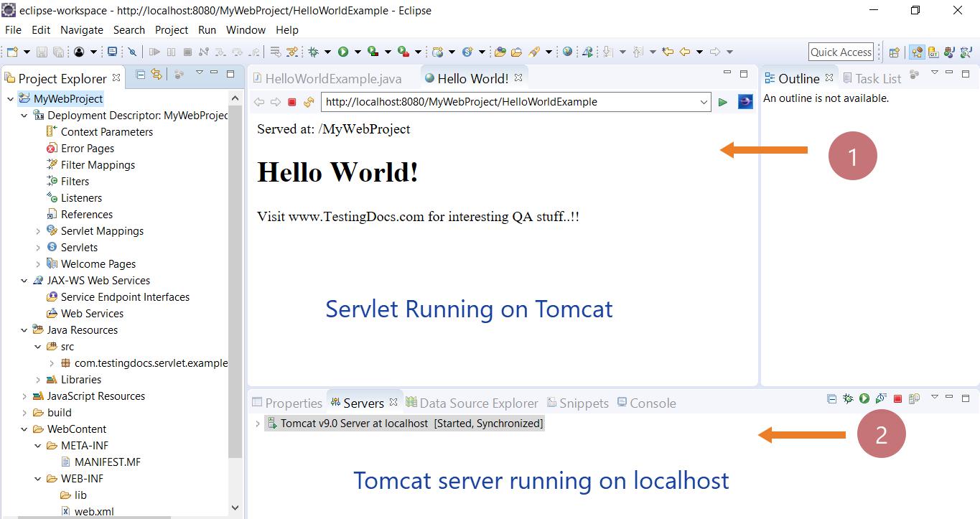Image resolution: width=980 pixels, height=519 pixels.
Task: Start the server in debug mode
Action: pyautogui.click(x=848, y=398)
